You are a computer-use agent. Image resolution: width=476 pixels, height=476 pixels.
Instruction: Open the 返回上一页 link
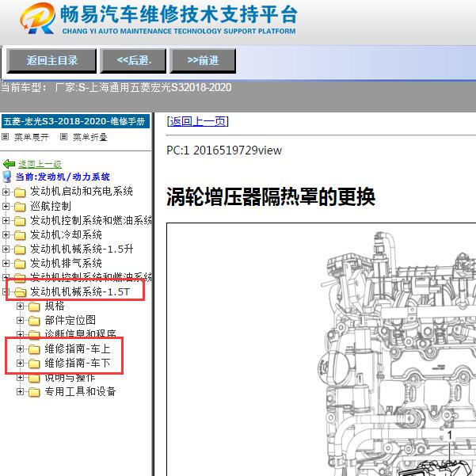198,121
